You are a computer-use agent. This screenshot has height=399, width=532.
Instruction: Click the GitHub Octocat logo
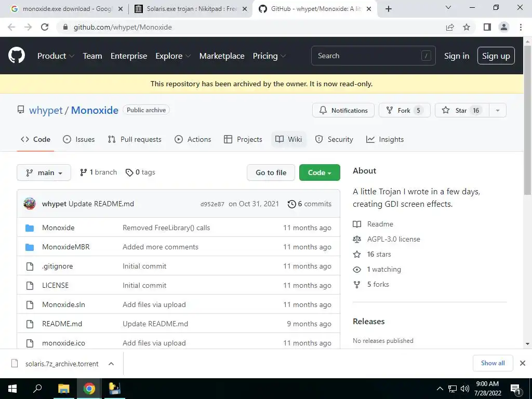17,56
